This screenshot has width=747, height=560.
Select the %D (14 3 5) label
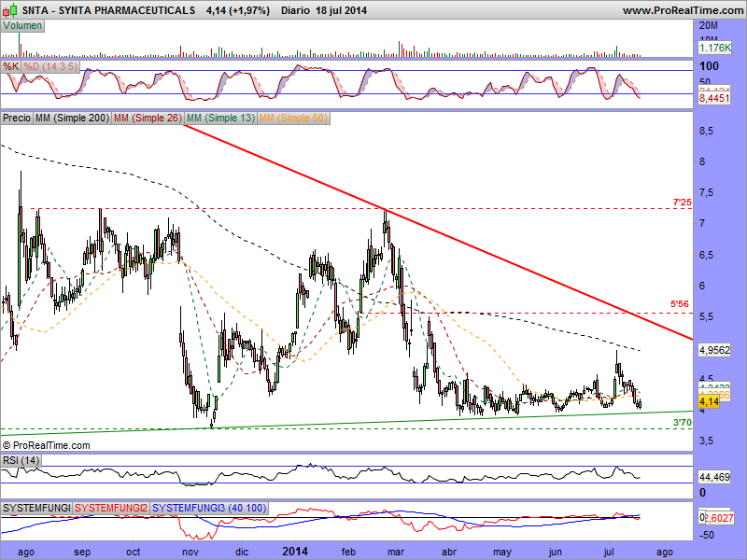[50, 66]
